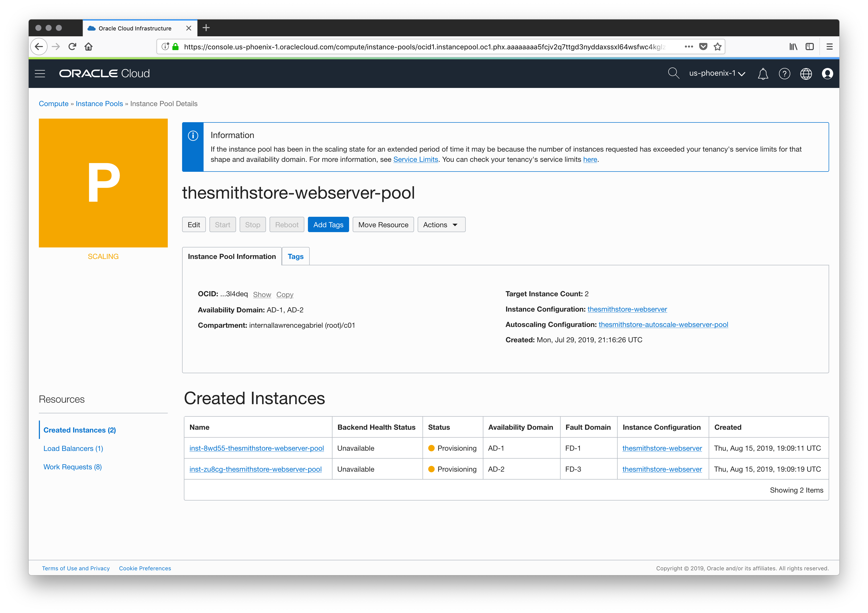This screenshot has width=868, height=613.
Task: Click the help question mark icon
Action: [784, 74]
